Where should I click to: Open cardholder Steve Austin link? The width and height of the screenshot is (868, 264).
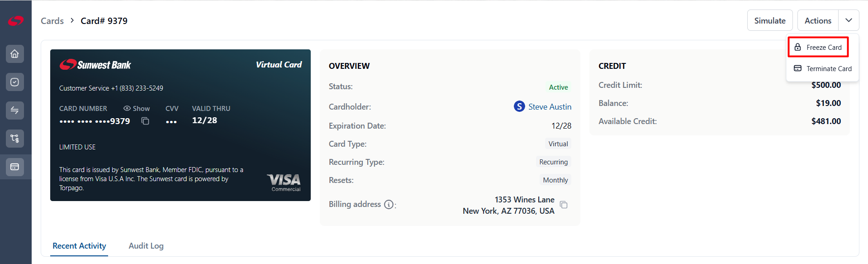(550, 107)
